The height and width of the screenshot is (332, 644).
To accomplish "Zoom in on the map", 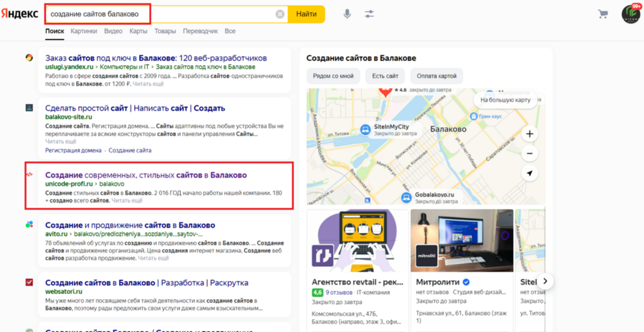I will [x=530, y=134].
